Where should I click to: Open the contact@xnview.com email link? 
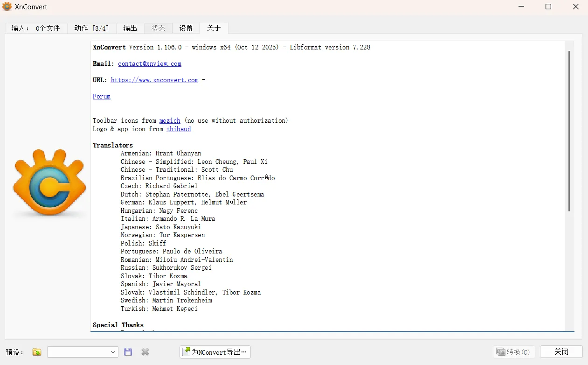149,63
